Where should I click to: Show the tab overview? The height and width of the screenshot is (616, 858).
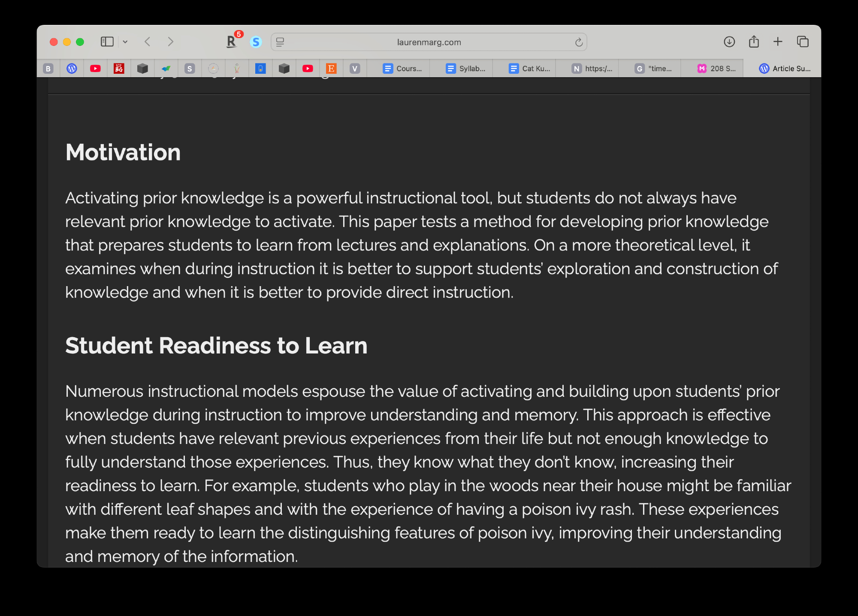(803, 42)
